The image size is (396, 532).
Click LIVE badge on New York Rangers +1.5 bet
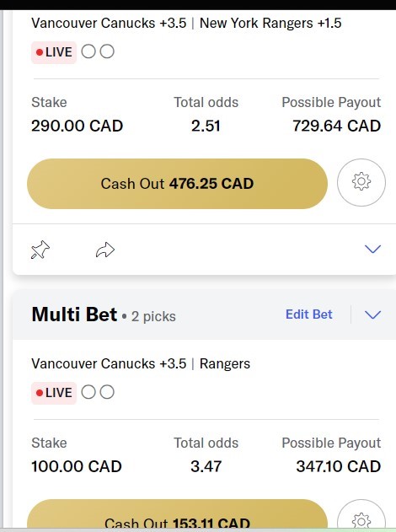click(x=54, y=52)
